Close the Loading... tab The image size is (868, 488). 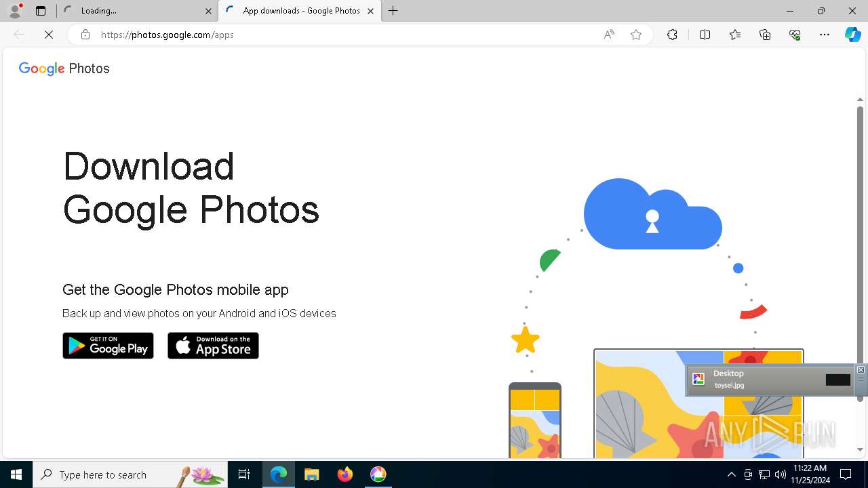point(208,11)
